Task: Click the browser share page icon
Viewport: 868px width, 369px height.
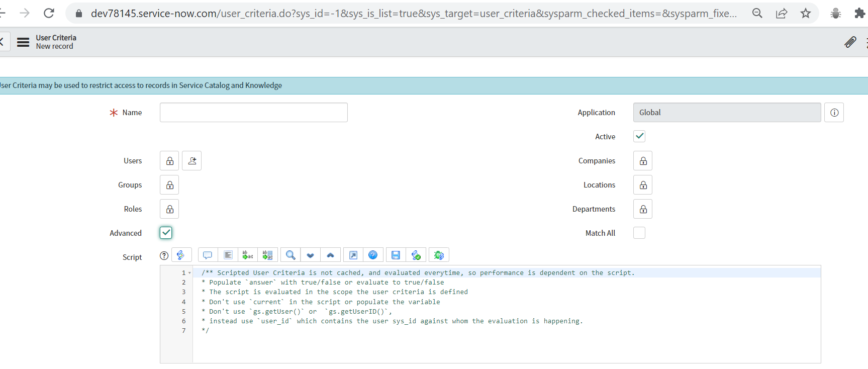Action: [x=782, y=13]
